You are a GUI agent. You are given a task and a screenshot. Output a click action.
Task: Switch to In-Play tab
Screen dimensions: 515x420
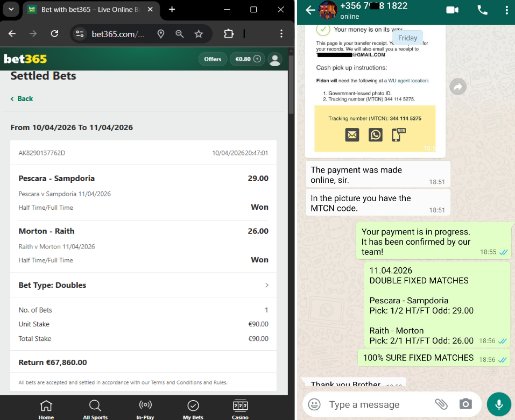[x=145, y=410]
